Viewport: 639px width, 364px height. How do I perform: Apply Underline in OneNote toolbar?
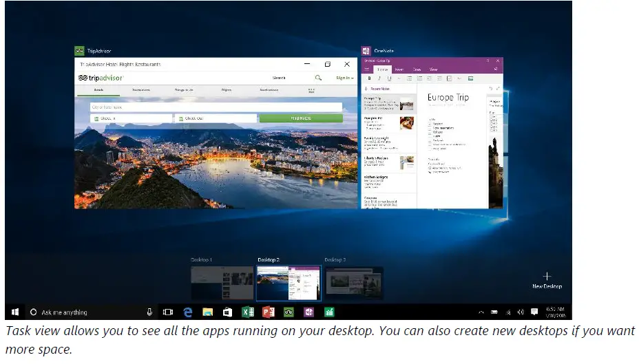click(x=389, y=78)
